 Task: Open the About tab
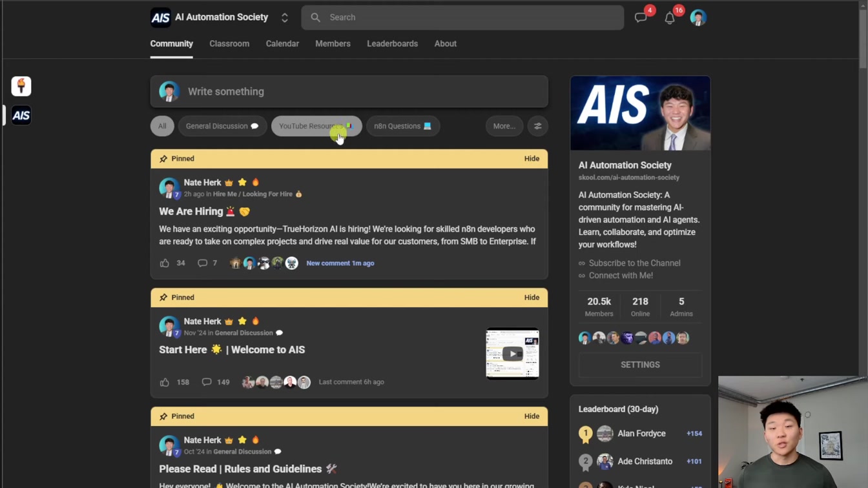click(x=445, y=44)
